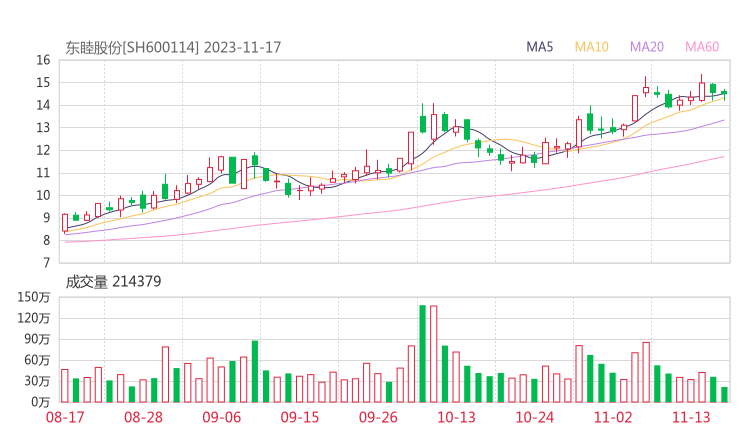Viewport: 740px width, 440px height.
Task: Click the price axis label 15
Action: (x=43, y=83)
